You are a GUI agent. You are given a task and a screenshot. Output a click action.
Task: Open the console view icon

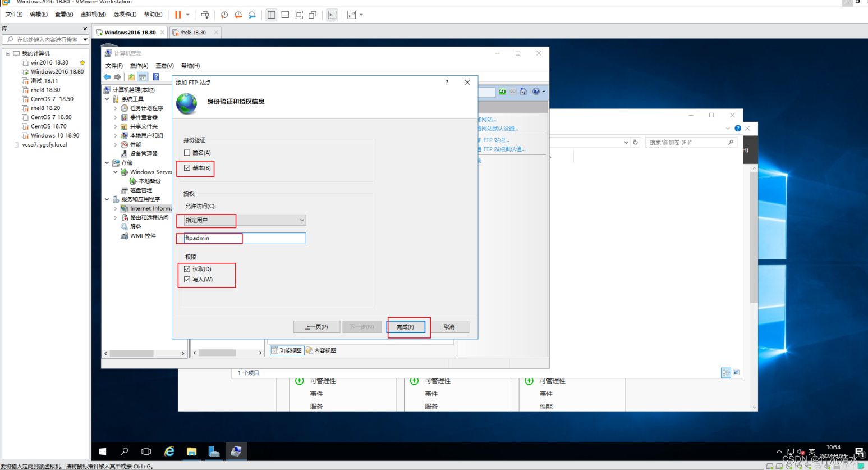[x=332, y=15]
